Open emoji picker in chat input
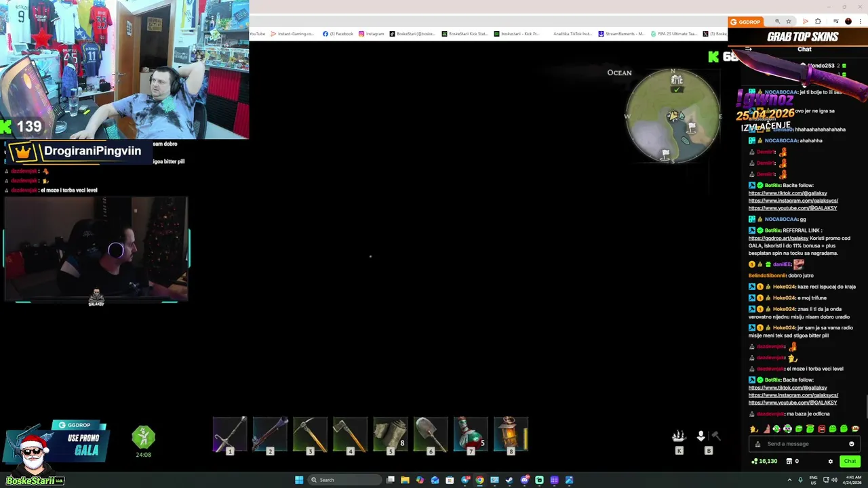Screen dimensions: 868x488 point(852,444)
